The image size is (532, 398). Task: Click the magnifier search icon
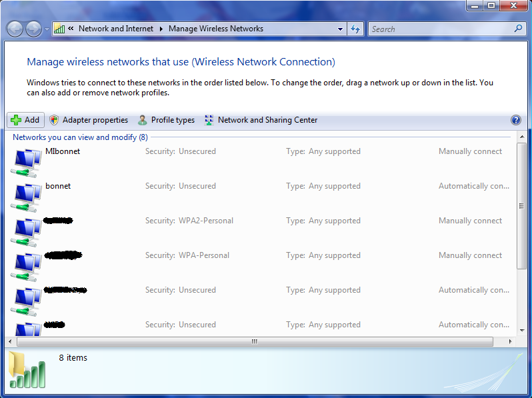pyautogui.click(x=518, y=29)
